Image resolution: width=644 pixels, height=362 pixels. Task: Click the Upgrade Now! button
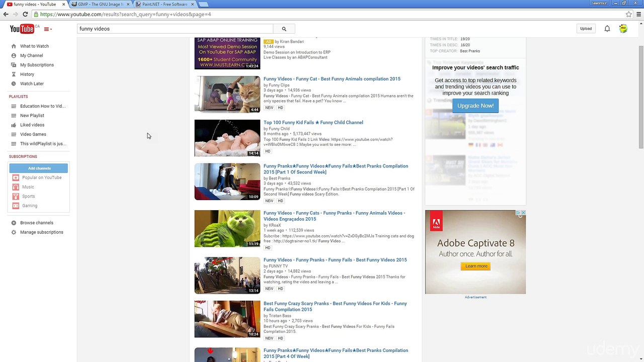(x=475, y=106)
